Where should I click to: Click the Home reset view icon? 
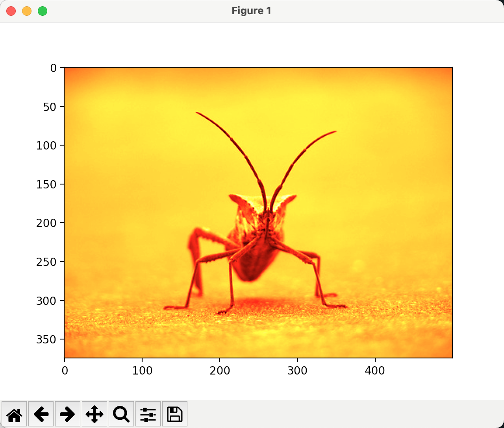(x=14, y=414)
